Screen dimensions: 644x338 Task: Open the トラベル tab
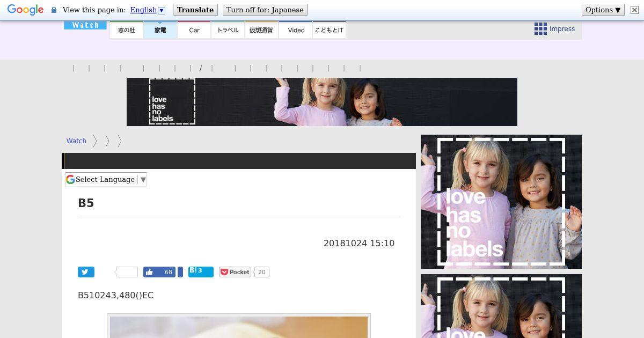(228, 30)
